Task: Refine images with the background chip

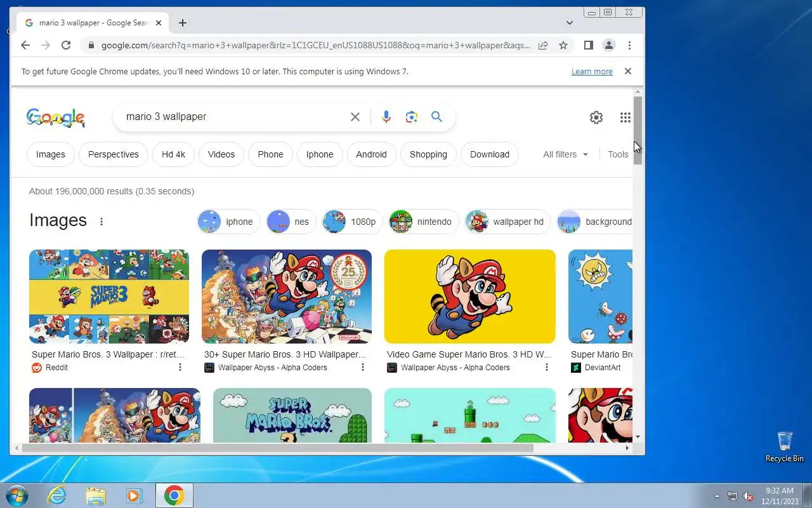Action: click(595, 222)
